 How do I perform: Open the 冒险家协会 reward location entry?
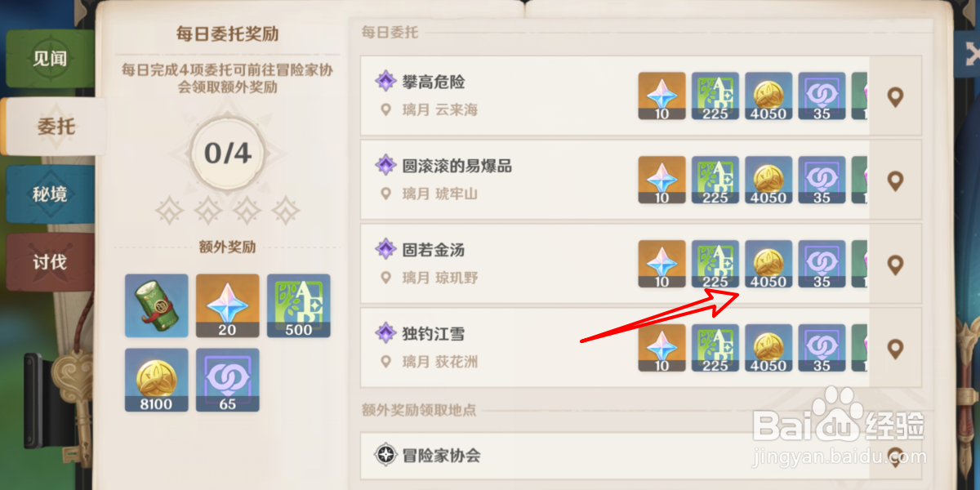[x=641, y=456]
